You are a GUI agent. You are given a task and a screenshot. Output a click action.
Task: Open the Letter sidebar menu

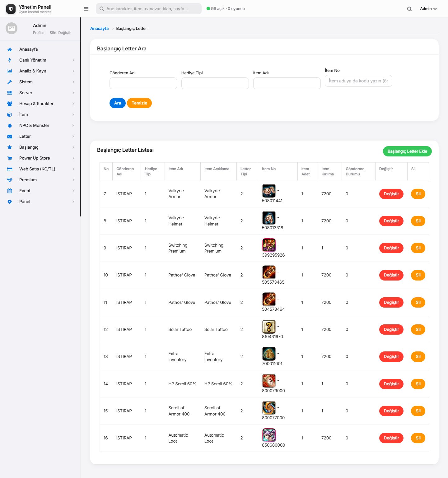[40, 137]
